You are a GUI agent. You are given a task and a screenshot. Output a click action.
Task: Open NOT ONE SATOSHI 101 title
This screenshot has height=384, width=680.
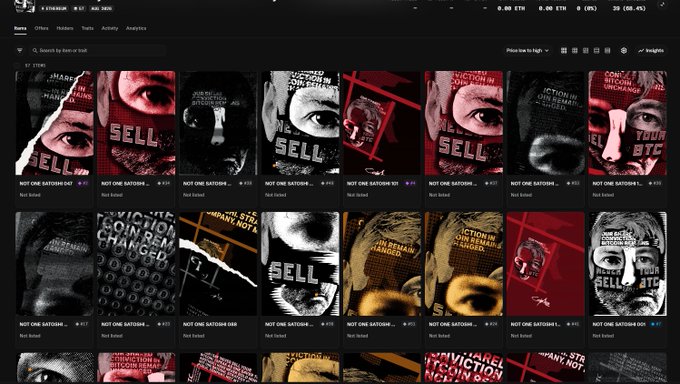372,184
